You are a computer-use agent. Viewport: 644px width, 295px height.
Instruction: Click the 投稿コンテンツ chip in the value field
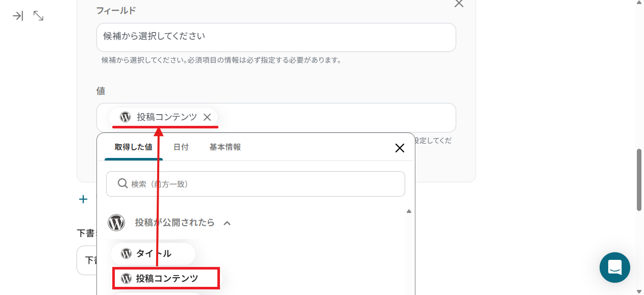[x=163, y=117]
